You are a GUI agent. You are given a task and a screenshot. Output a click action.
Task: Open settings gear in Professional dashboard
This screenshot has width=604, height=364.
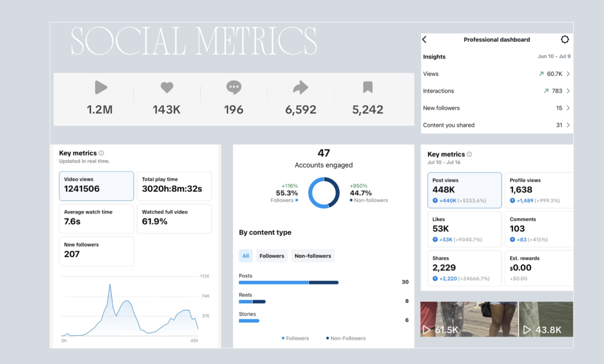click(565, 40)
